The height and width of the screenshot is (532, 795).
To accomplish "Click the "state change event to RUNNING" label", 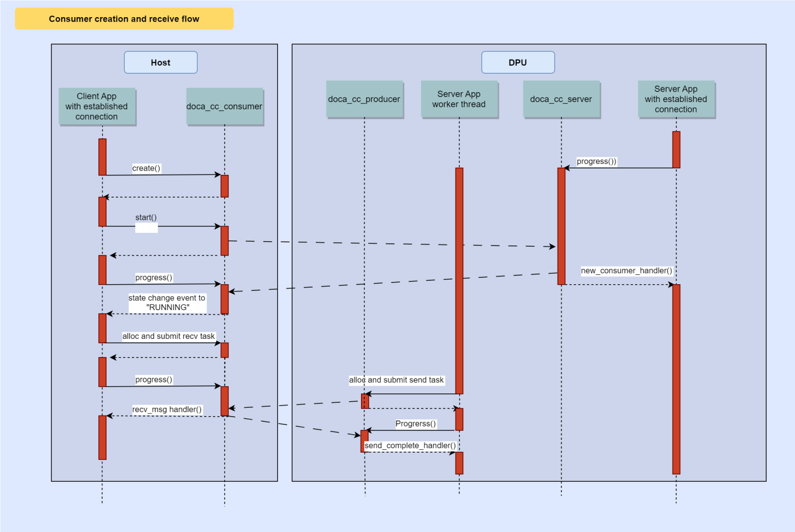I will (167, 302).
